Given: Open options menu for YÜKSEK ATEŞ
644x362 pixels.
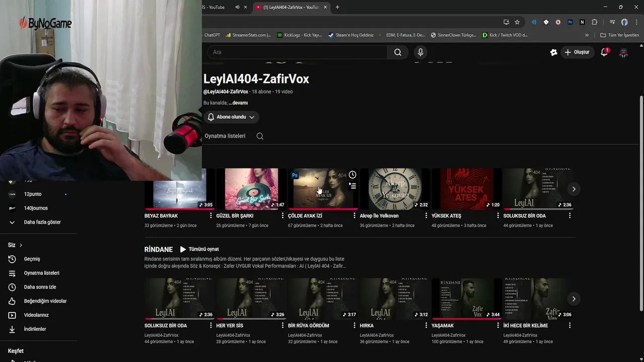Looking at the screenshot, I should pos(498,216).
